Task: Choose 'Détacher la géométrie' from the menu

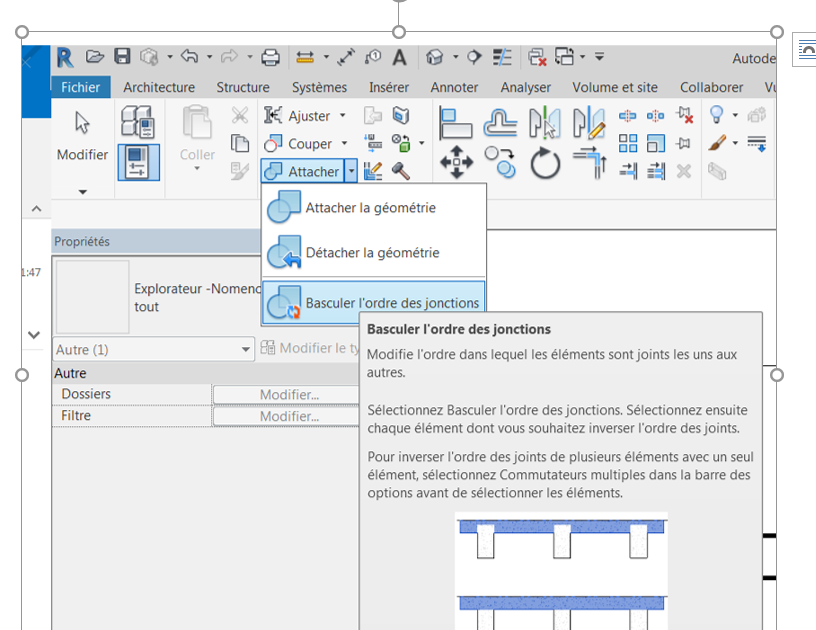Action: (372, 253)
